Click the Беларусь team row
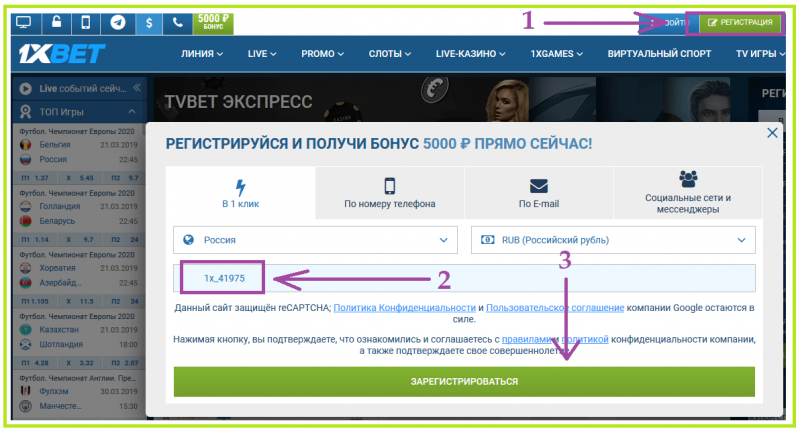This screenshot has height=433, width=800. click(x=79, y=221)
